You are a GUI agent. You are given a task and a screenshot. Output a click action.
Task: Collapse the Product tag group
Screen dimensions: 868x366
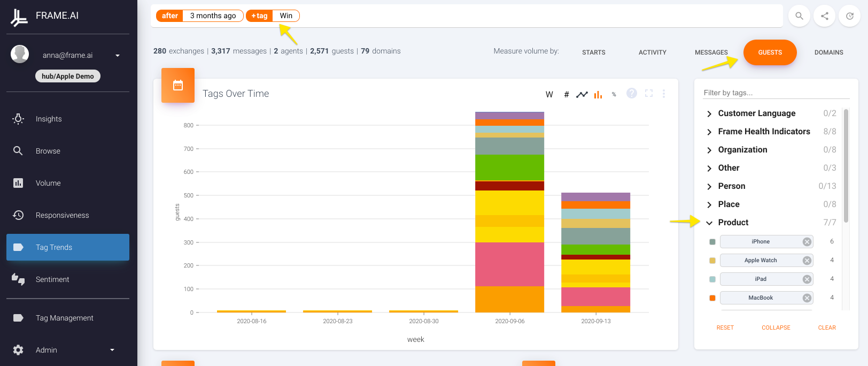click(x=709, y=223)
